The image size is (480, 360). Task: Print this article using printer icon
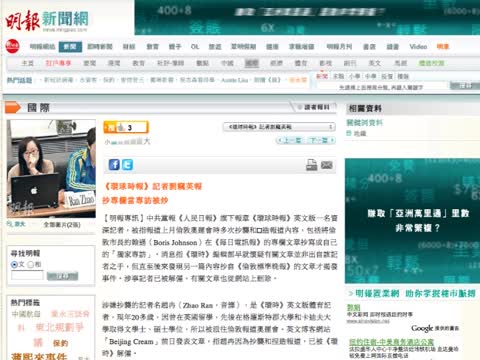[x=312, y=165]
